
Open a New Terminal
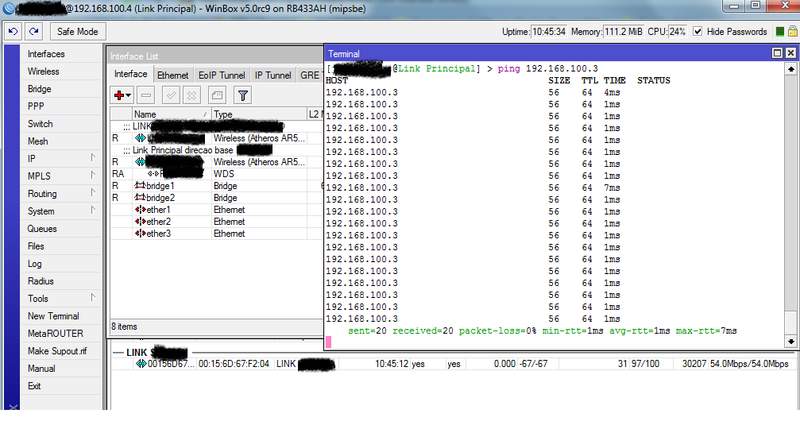pyautogui.click(x=53, y=316)
